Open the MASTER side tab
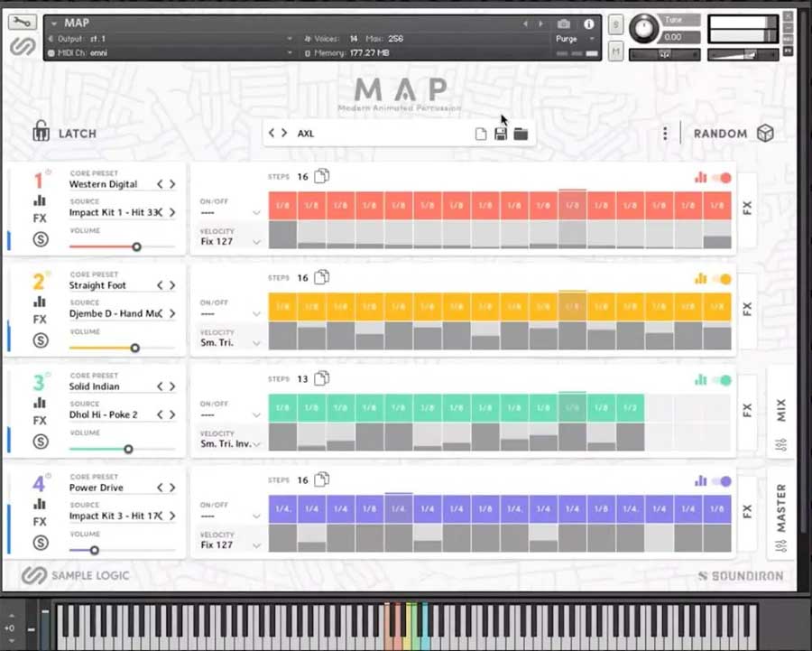 pos(781,516)
